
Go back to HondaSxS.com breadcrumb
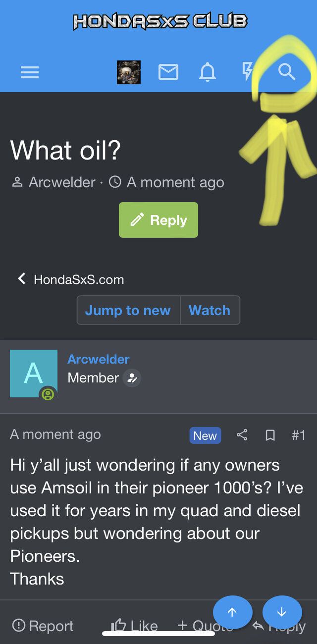click(x=71, y=279)
